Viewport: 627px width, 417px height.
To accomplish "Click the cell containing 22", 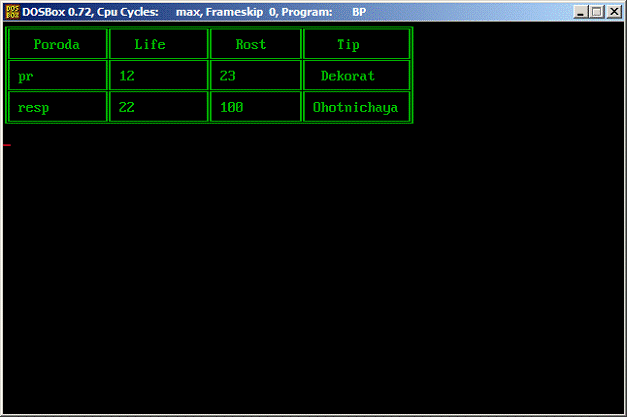I will (158, 106).
